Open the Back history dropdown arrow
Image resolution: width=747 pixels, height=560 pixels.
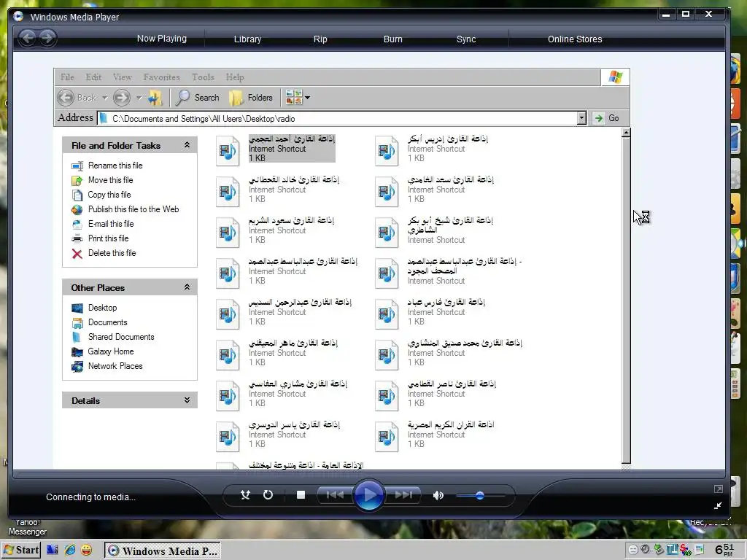(104, 98)
